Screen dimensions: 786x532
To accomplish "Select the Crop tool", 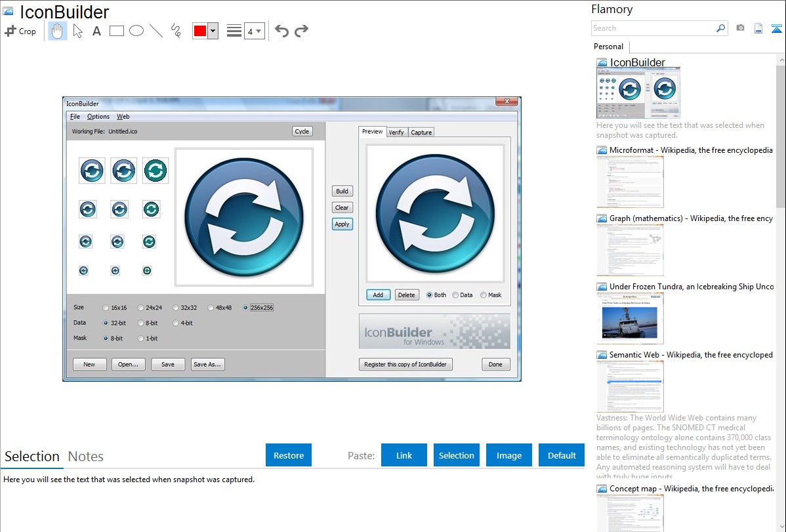I will (20, 31).
